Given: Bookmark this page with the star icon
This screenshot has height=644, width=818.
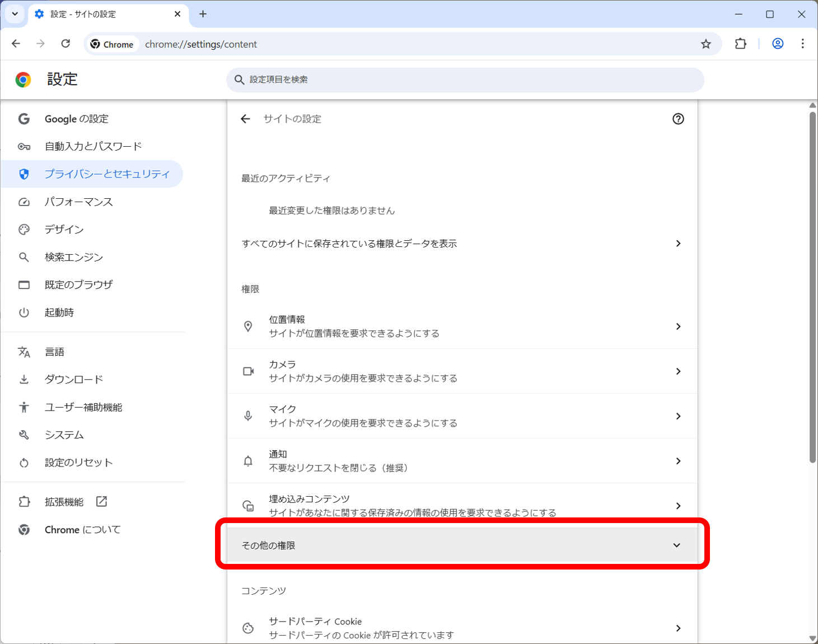Looking at the screenshot, I should point(705,44).
